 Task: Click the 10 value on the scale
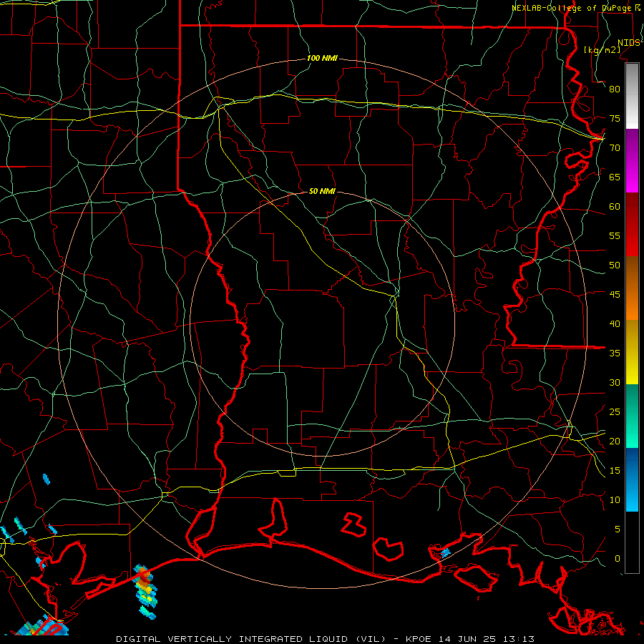615,500
